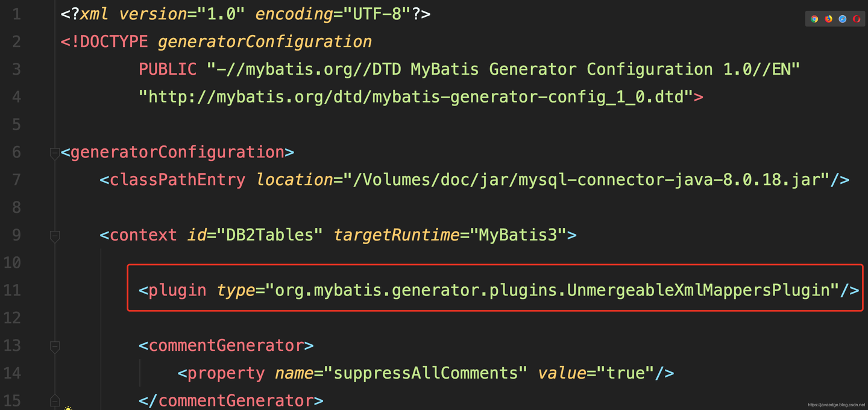Launch the preview in Opera
The width and height of the screenshot is (868, 410).
coord(856,19)
